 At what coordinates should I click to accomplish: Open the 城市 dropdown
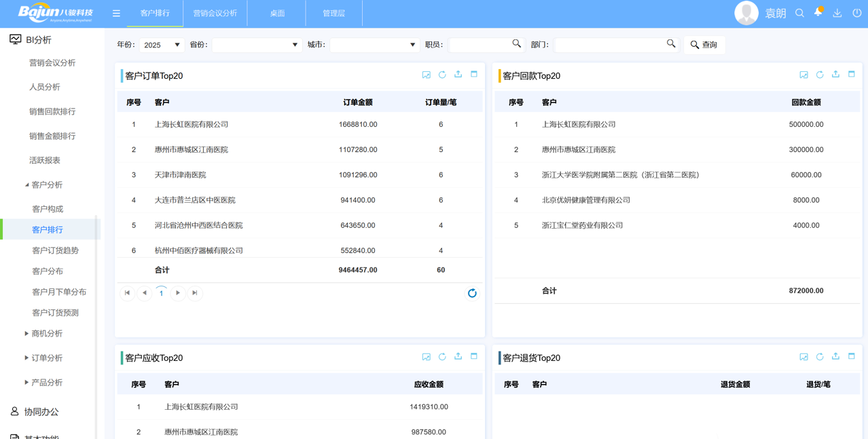[374, 45]
